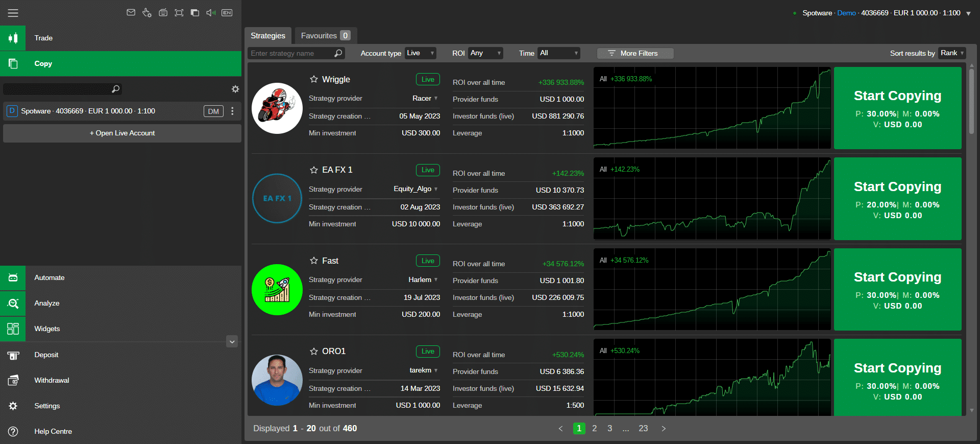Open the Analyze section
This screenshot has height=444, width=980.
click(x=46, y=303)
